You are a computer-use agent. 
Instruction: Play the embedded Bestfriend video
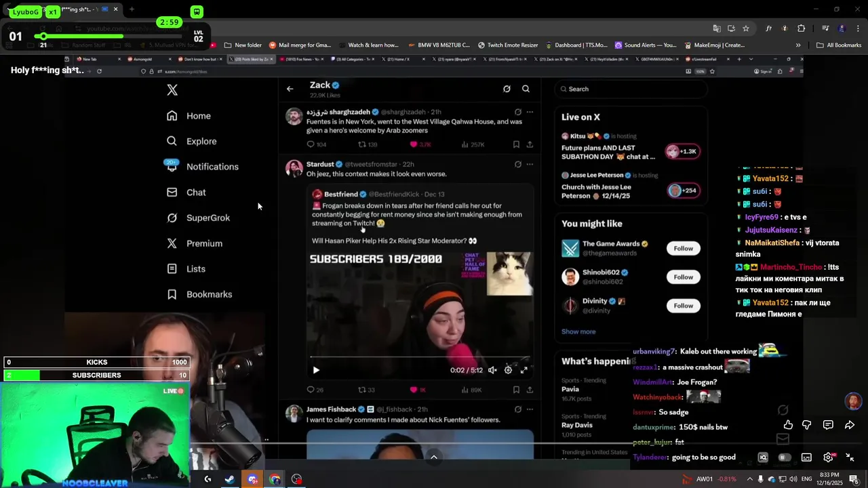[x=315, y=370]
